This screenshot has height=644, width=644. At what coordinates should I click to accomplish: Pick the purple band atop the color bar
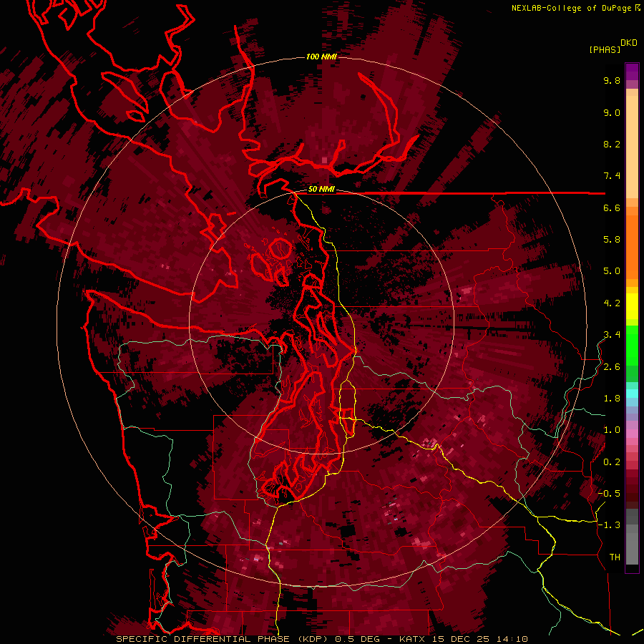pyautogui.click(x=632, y=72)
